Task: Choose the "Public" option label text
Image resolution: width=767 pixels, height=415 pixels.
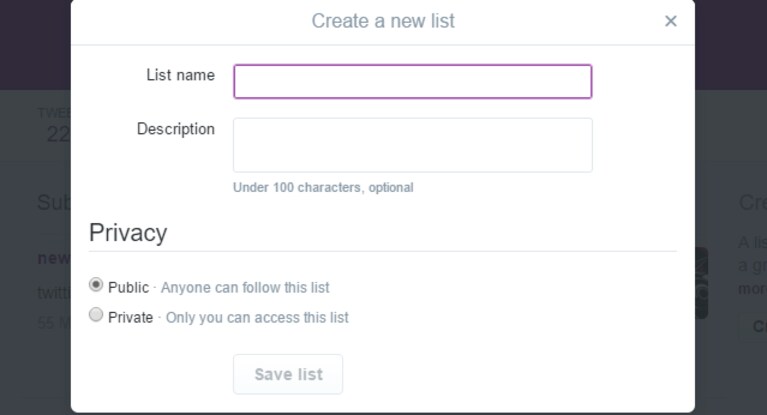Action: [128, 287]
